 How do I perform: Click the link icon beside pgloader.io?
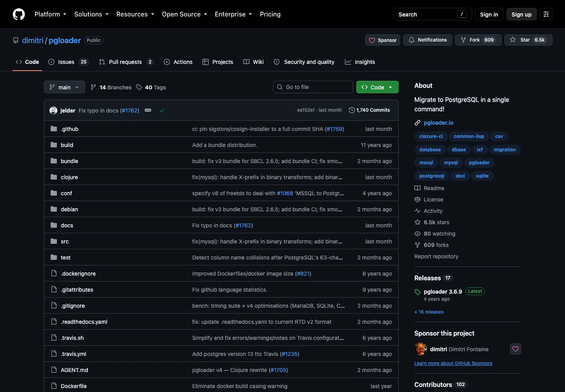[x=417, y=123]
